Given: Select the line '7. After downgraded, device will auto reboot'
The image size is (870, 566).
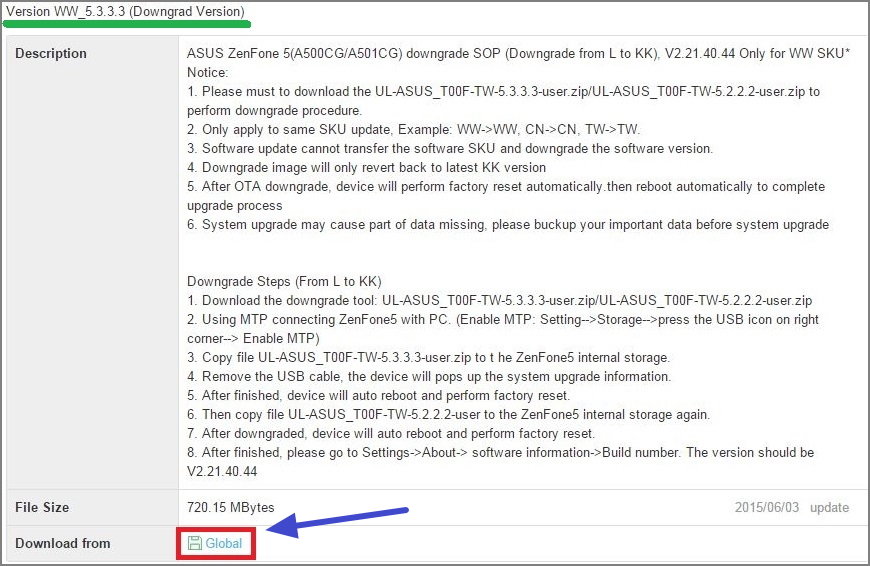Looking at the screenshot, I should 391,433.
